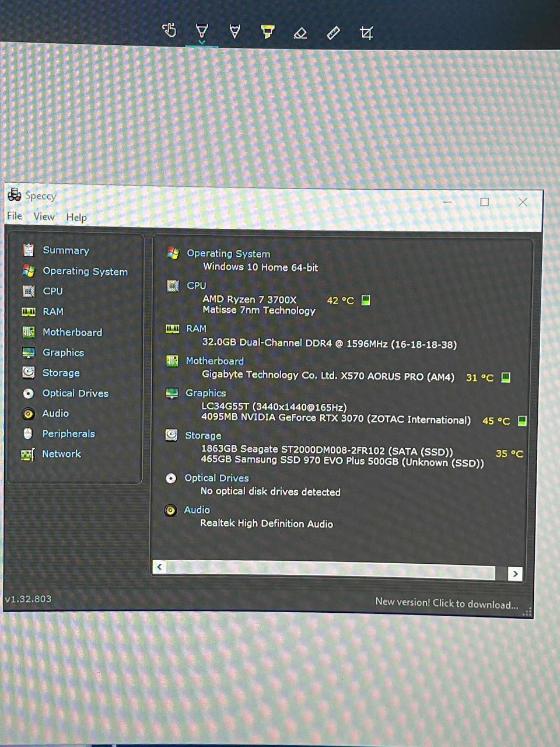
Task: Select Peripherals in the sidebar
Action: click(68, 434)
